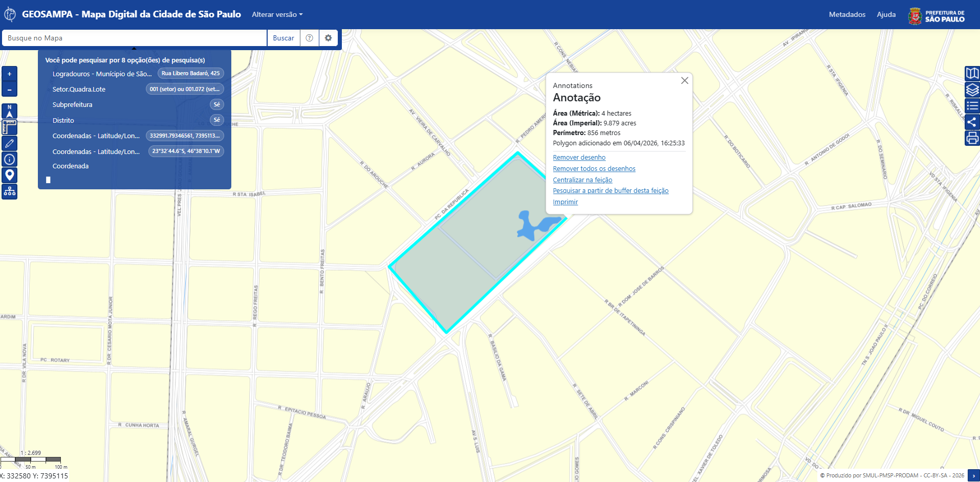Close the Annotations popup
This screenshot has height=482, width=980.
(684, 80)
